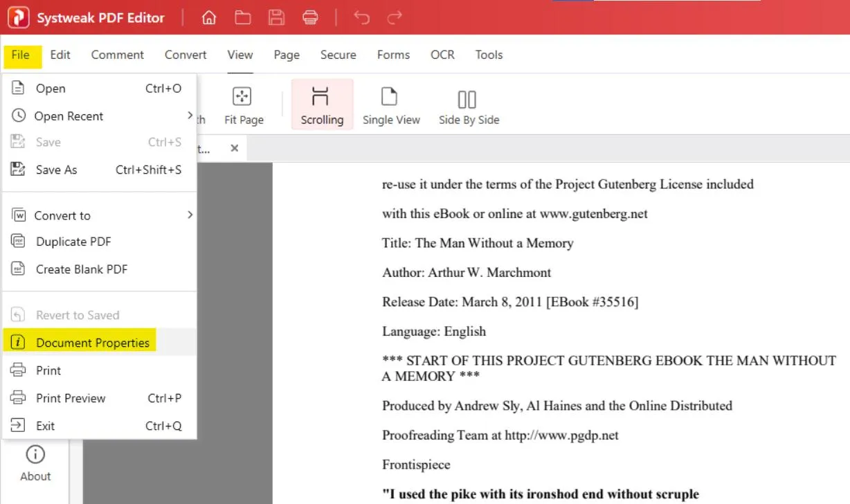Switch to Side By Side viewing
The height and width of the screenshot is (504, 850).
point(469,104)
